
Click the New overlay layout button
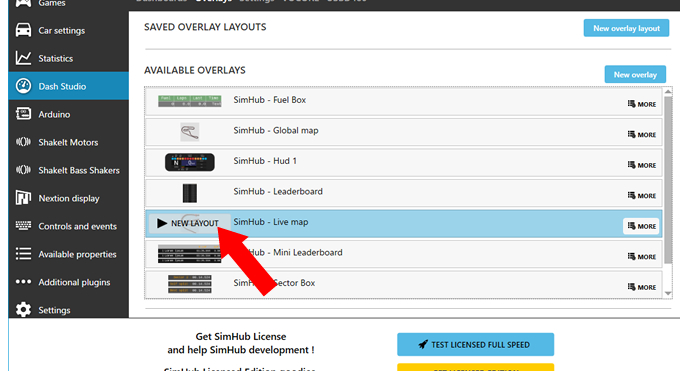click(626, 28)
